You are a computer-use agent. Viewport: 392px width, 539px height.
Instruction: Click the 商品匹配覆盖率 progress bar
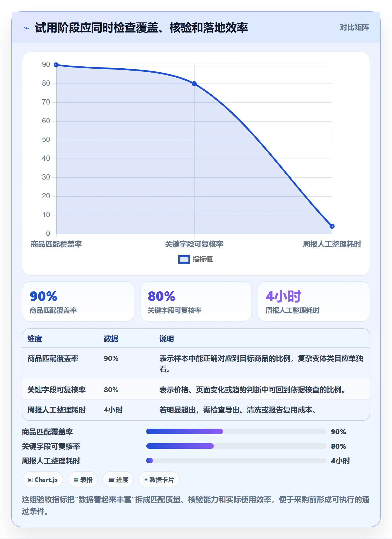click(x=236, y=431)
